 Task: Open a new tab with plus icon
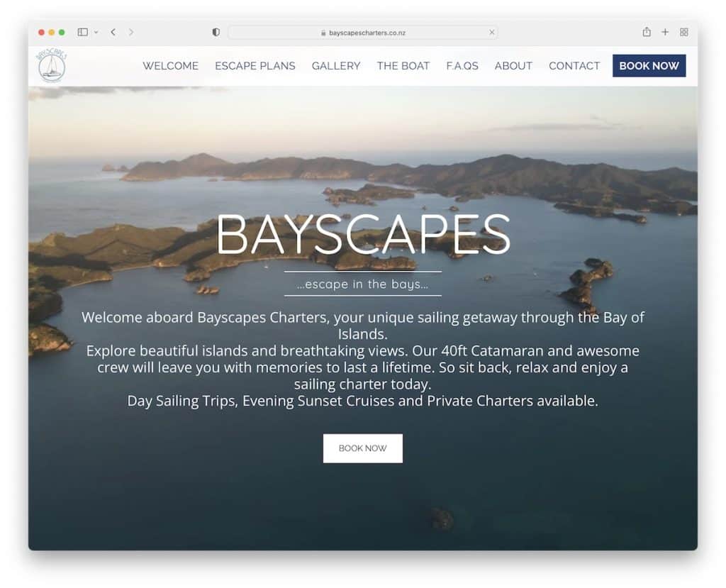[665, 32]
